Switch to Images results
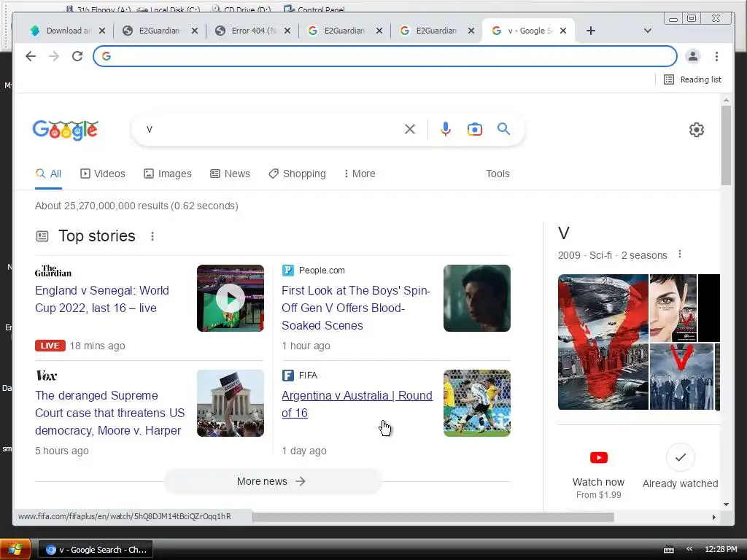Viewport: 747px width, 560px height. click(168, 174)
